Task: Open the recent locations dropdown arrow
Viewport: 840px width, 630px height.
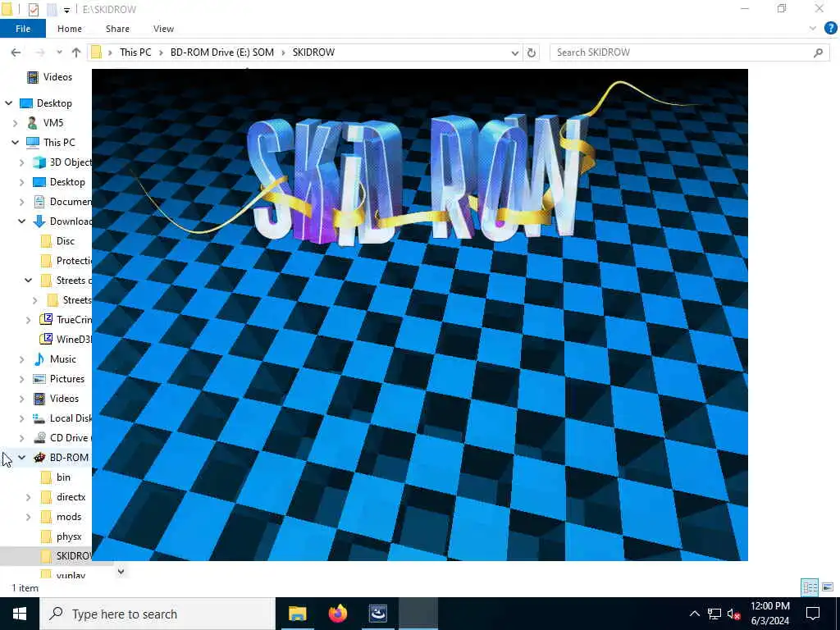Action: click(59, 52)
